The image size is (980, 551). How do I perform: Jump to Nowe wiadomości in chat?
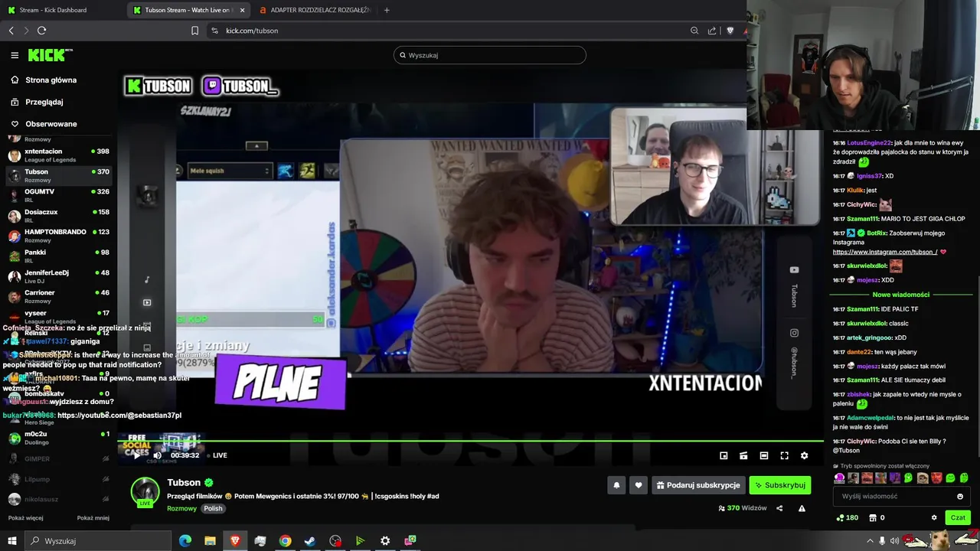tap(900, 295)
